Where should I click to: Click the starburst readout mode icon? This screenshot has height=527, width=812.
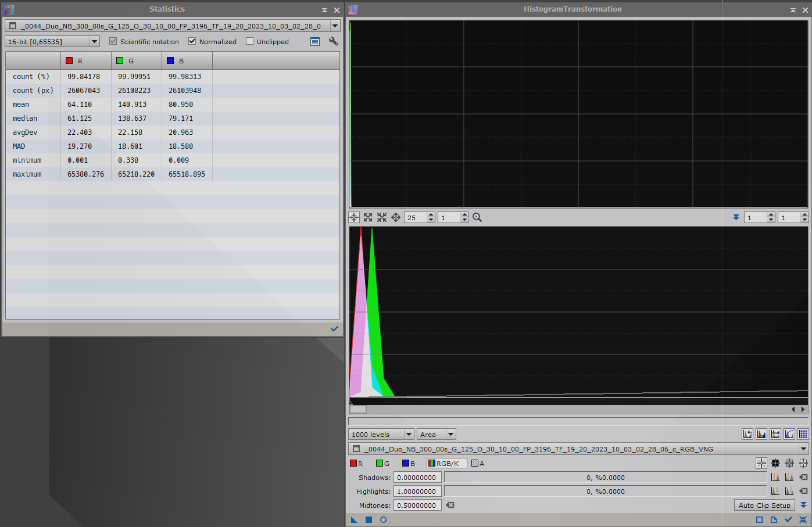[761, 463]
